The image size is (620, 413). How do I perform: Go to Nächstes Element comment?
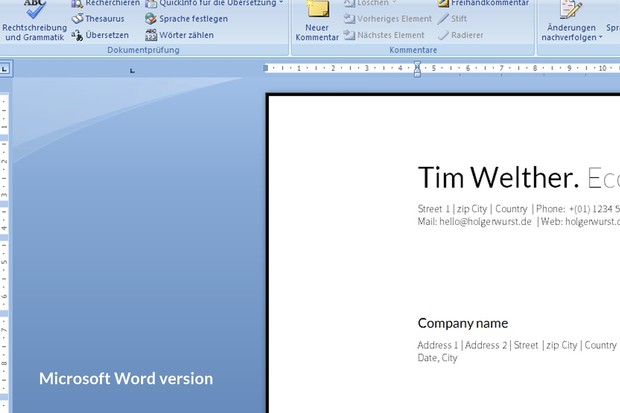pyautogui.click(x=384, y=35)
